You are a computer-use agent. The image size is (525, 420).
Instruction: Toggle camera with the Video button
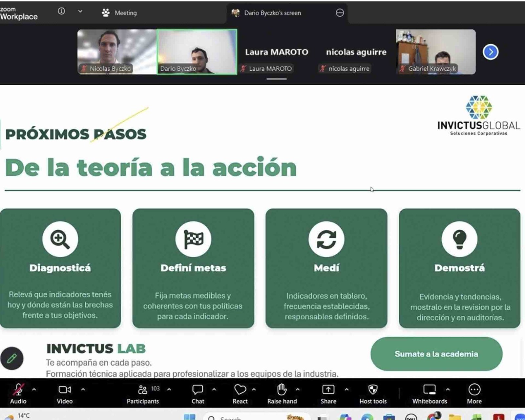65,393
